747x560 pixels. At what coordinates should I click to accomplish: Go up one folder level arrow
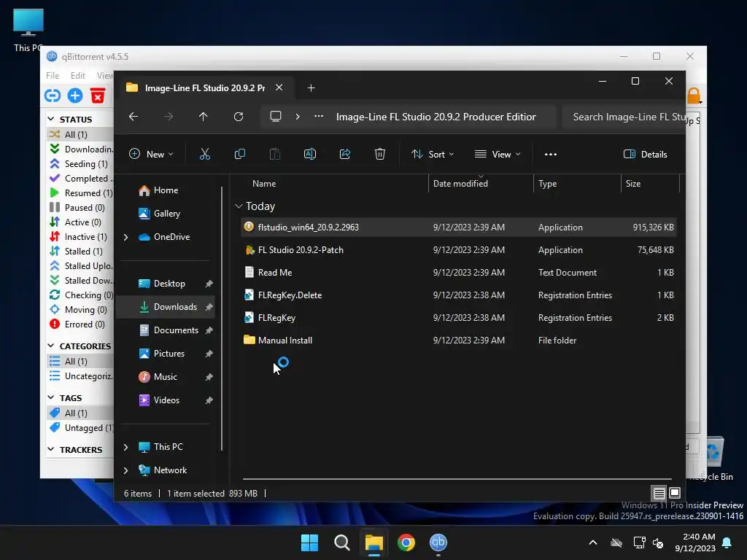pyautogui.click(x=203, y=117)
